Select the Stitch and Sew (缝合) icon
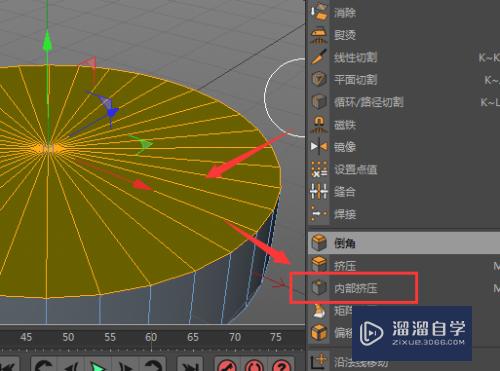500x371 pixels. coord(319,192)
